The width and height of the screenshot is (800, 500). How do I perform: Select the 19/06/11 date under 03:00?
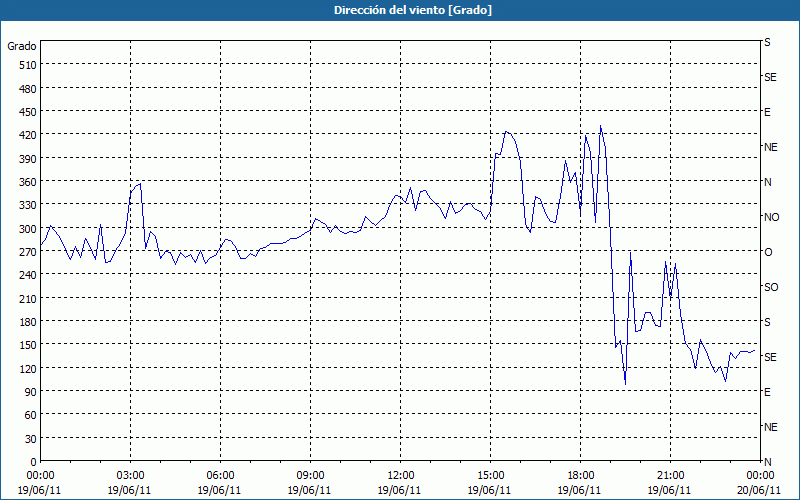(x=130, y=490)
